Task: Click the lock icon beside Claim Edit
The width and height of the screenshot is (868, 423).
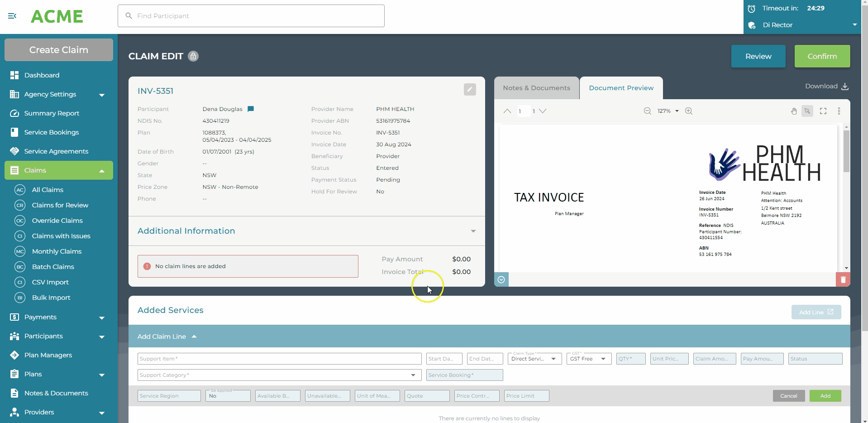Action: click(193, 56)
